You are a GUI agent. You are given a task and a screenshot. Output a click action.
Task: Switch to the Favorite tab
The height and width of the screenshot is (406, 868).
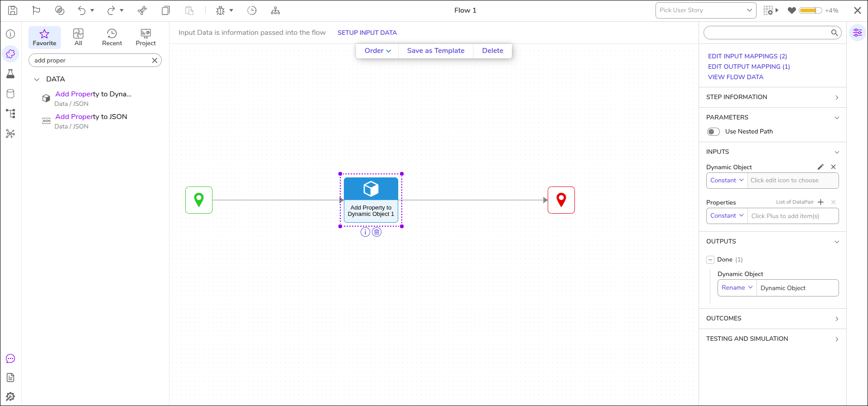tap(44, 37)
